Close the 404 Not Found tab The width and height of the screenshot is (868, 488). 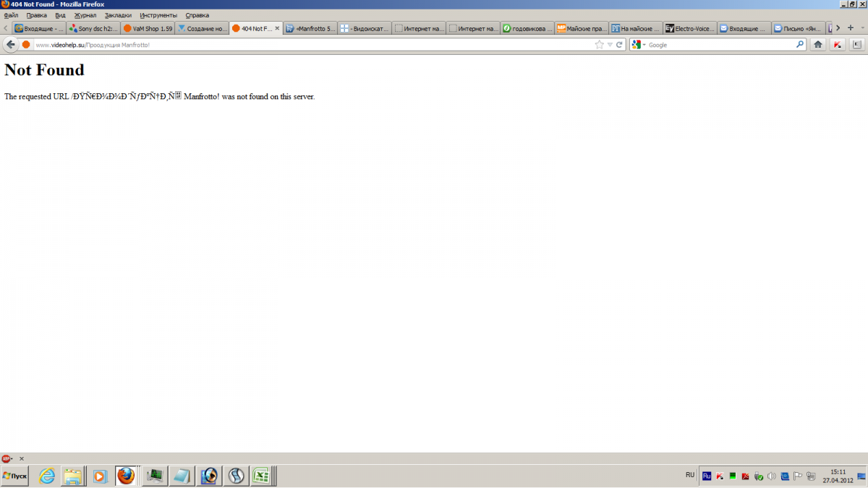tap(277, 28)
